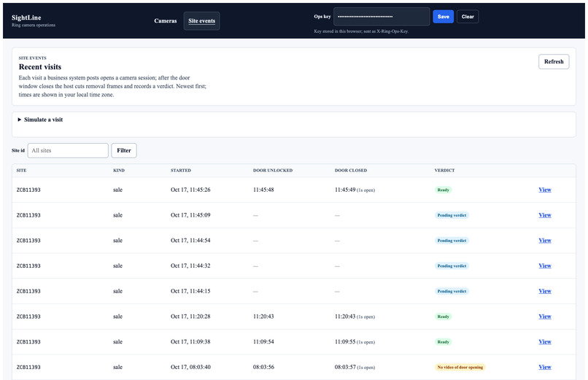
Task: Select the Ready badge on the 11:20:28 row
Action: (444, 317)
